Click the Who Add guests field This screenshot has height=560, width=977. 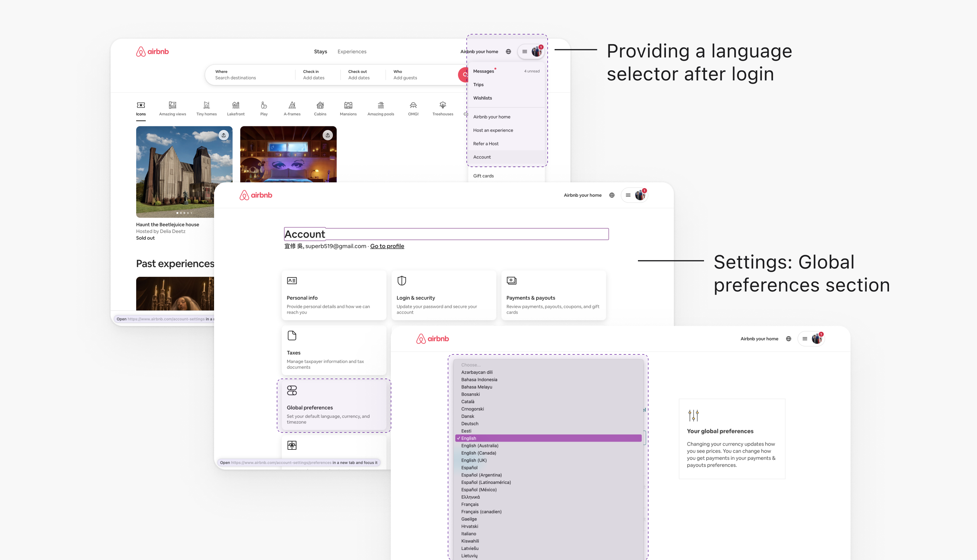click(421, 75)
